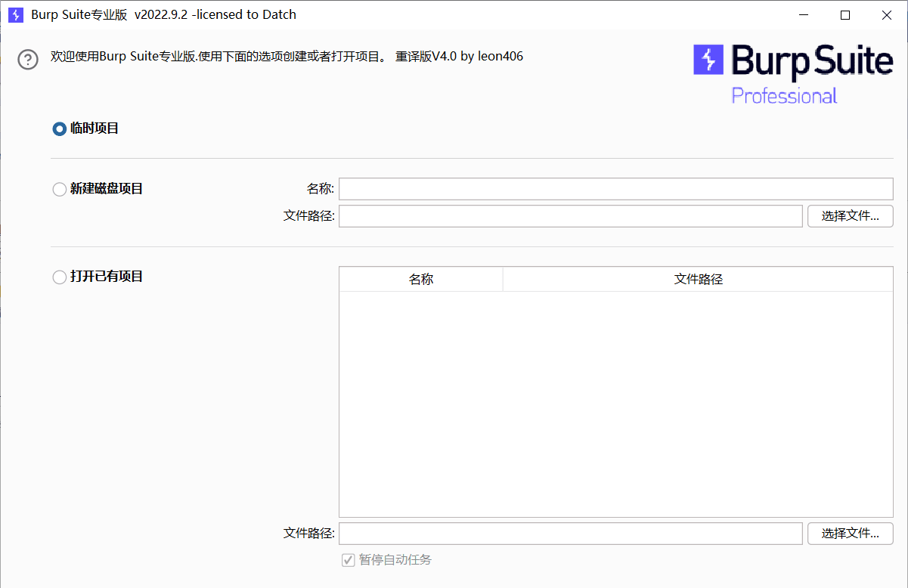Click the Burp Suite Professional logo
Screen dimensions: 908x588
[792, 73]
